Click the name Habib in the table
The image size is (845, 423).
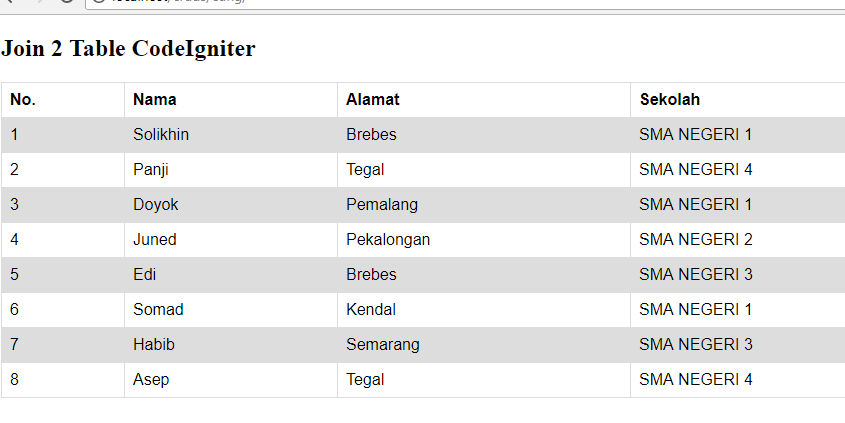pos(154,345)
